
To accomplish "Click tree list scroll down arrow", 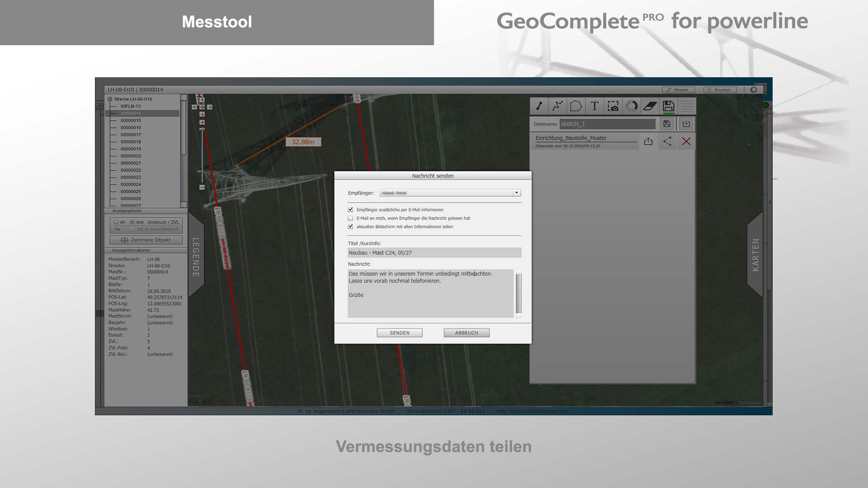I will click(184, 205).
